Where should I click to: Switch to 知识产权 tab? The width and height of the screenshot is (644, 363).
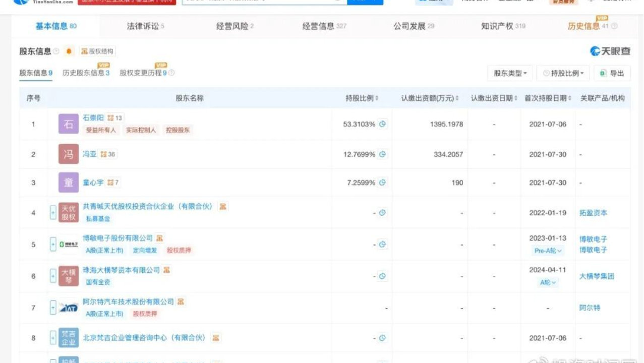click(503, 26)
